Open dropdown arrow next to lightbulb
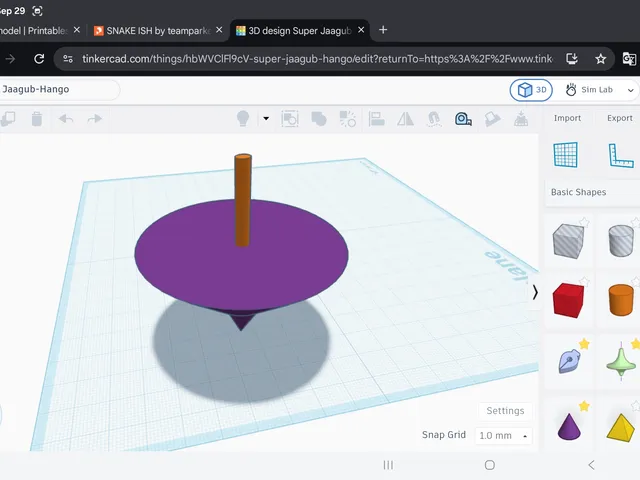The width and height of the screenshot is (640, 480). (x=266, y=119)
